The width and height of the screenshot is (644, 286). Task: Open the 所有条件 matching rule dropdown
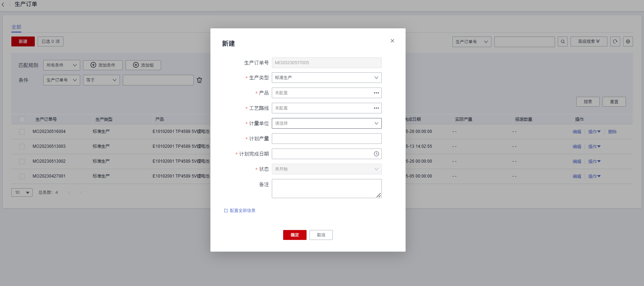pyautogui.click(x=62, y=65)
